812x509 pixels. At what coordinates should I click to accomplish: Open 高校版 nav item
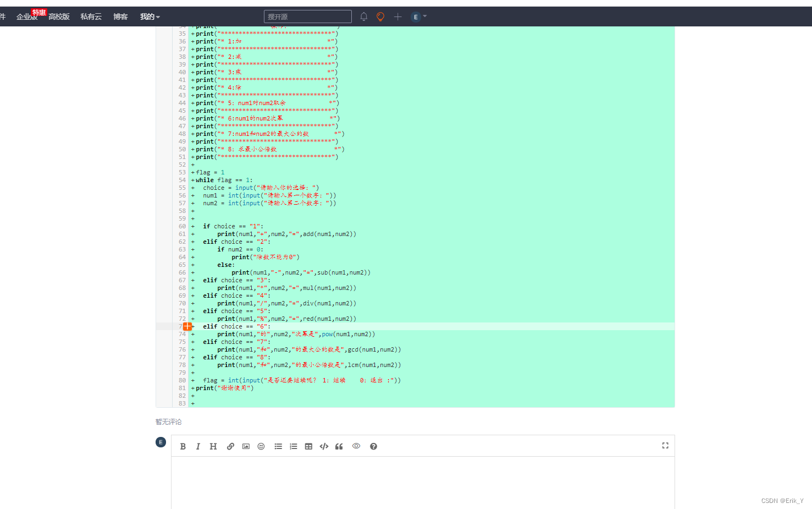(59, 17)
